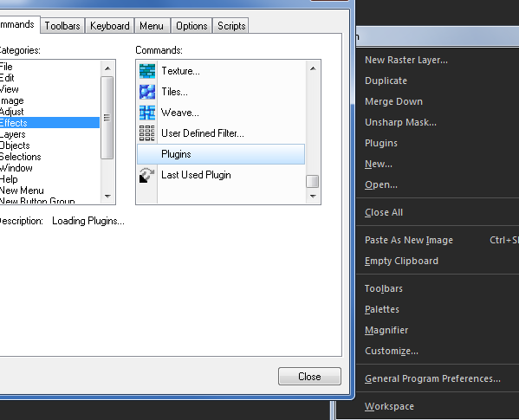Image resolution: width=519 pixels, height=420 pixels.
Task: Expand the Workspace submenu
Action: (389, 406)
